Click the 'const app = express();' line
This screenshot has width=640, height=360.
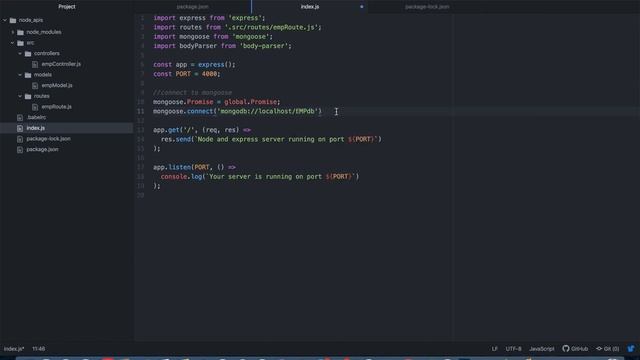click(x=194, y=64)
